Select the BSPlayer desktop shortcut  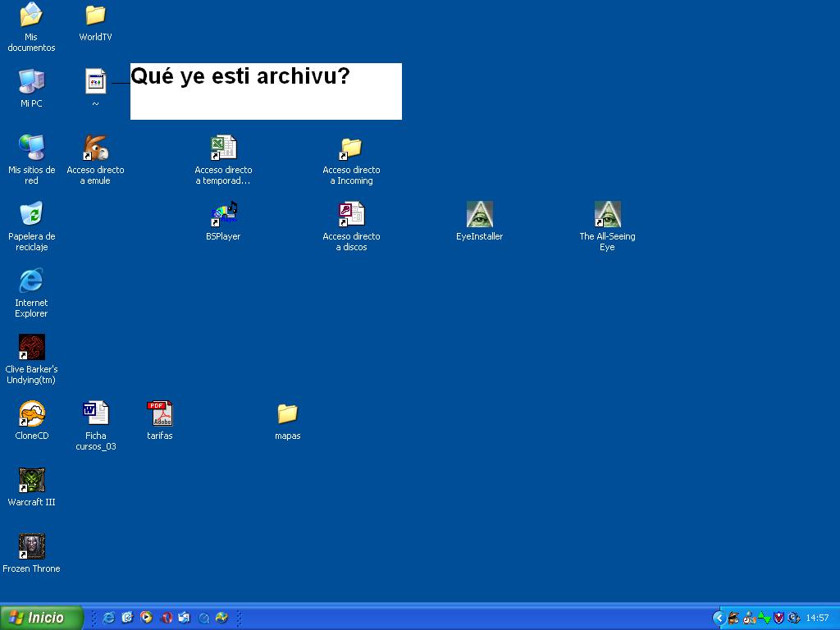pos(223,215)
